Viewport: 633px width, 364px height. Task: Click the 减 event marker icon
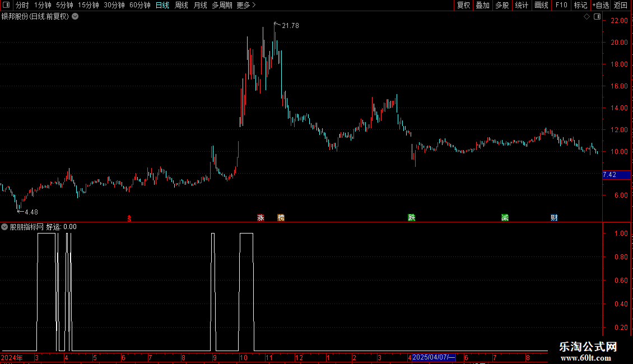pos(505,217)
